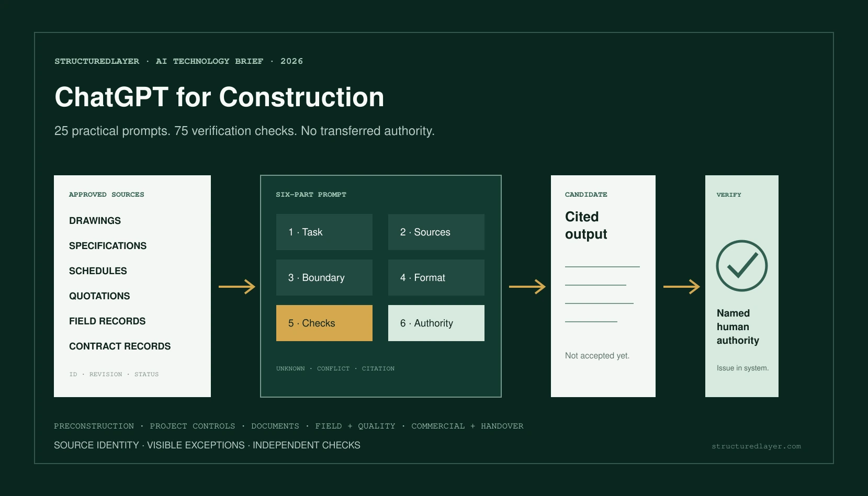Click 'SCHEDULES' in approved sources list
Viewport: 868px width, 496px height.
point(98,271)
